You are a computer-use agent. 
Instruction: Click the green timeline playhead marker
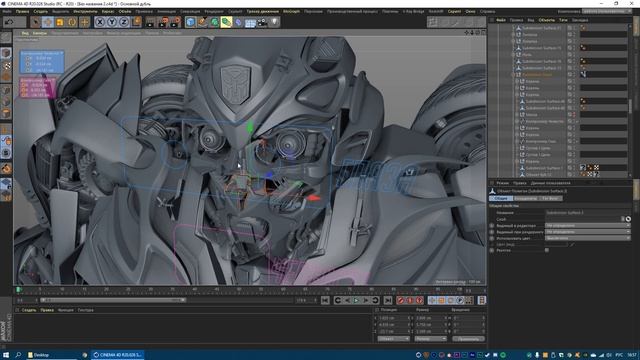(18, 289)
